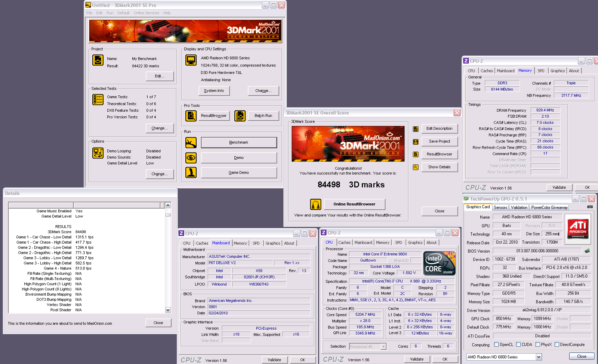Click the 3DMark2001 title bar icon
This screenshot has width=598, height=364.
tap(88, 5)
